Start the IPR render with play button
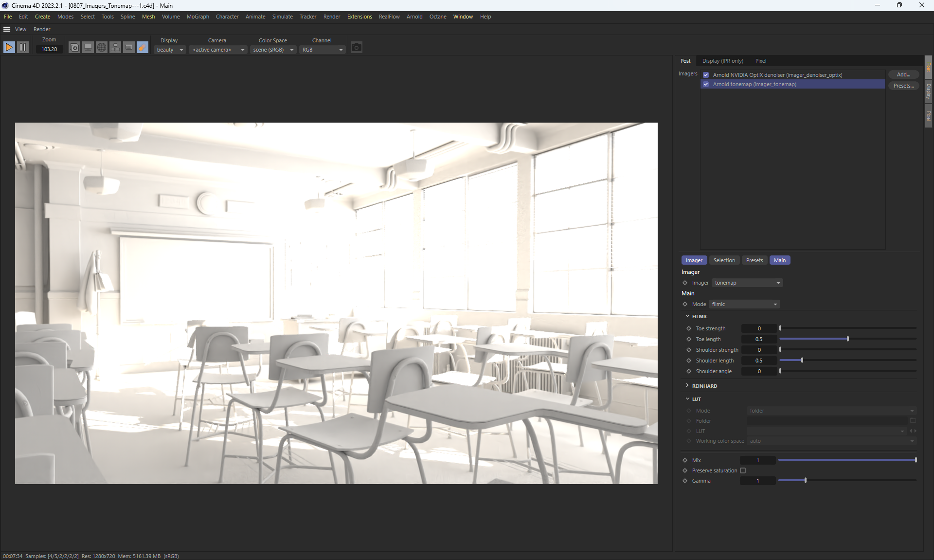 (9, 47)
